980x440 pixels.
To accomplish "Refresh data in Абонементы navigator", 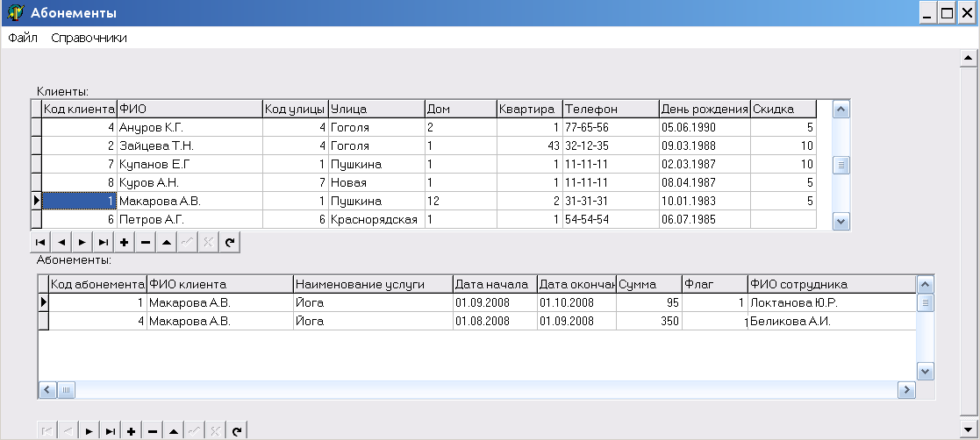I will pyautogui.click(x=237, y=431).
